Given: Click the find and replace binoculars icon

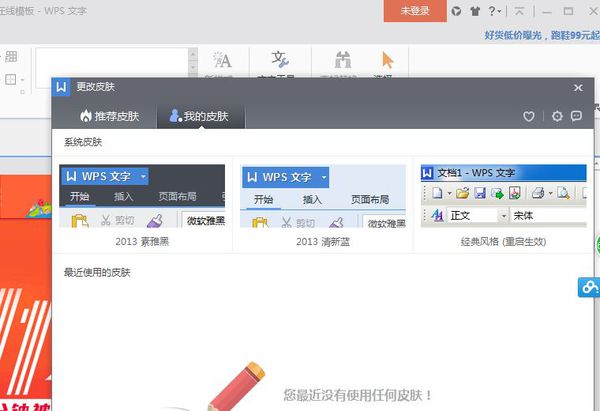Looking at the screenshot, I should point(343,60).
